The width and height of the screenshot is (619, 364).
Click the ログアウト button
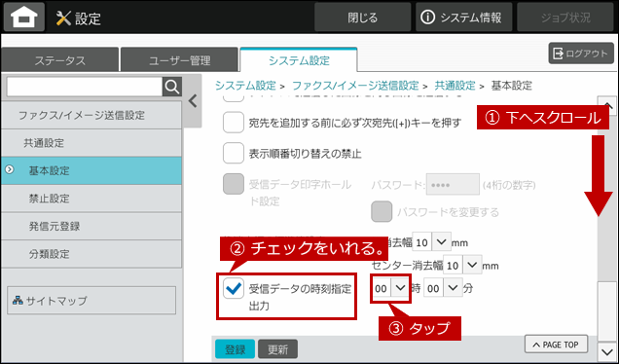point(581,54)
